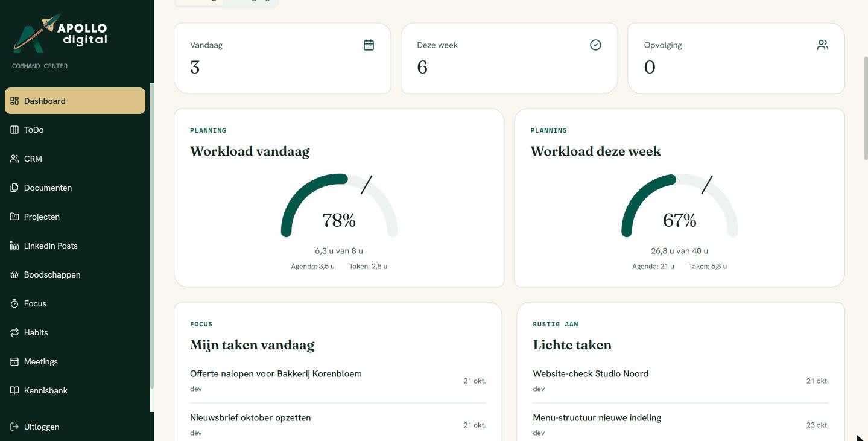Click the 'Mijn taken vandaag' heading
The image size is (868, 441).
252,345
